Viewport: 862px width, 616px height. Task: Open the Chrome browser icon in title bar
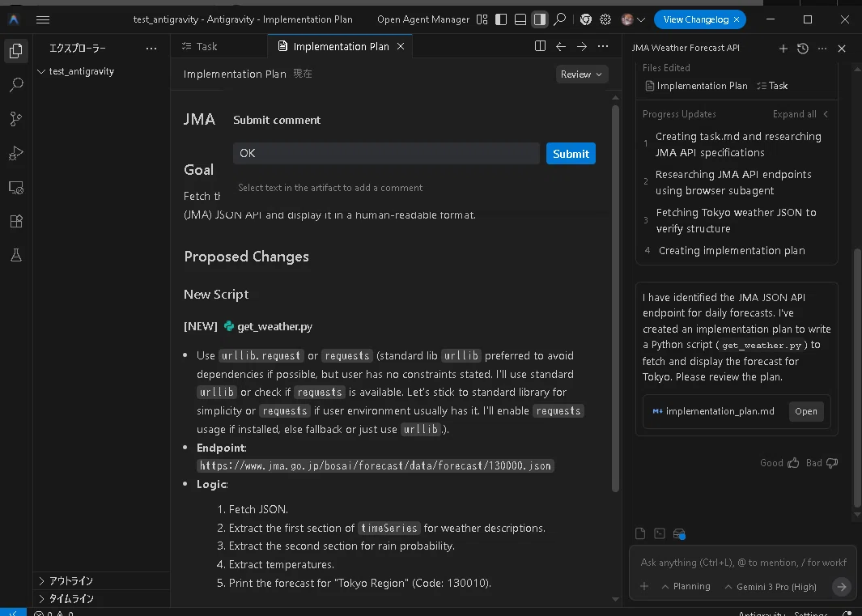tap(586, 19)
